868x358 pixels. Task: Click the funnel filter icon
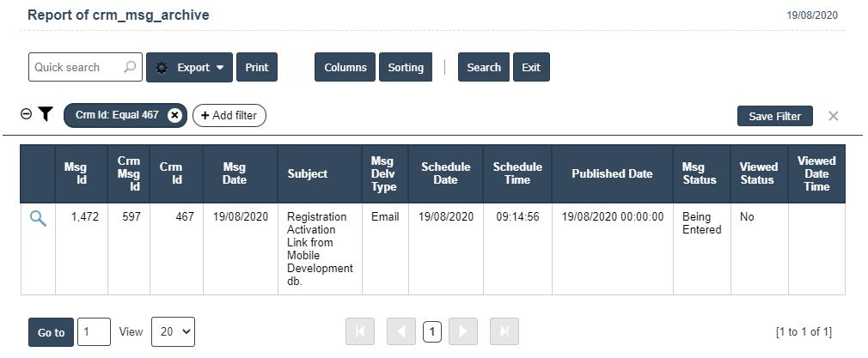tap(46, 114)
